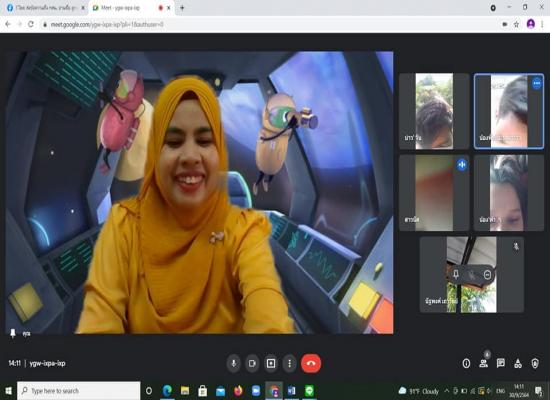Unpin the main video pin icon

coord(13,333)
